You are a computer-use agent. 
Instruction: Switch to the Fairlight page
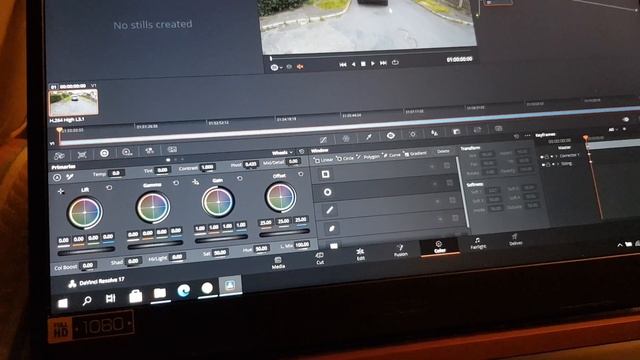tap(478, 243)
